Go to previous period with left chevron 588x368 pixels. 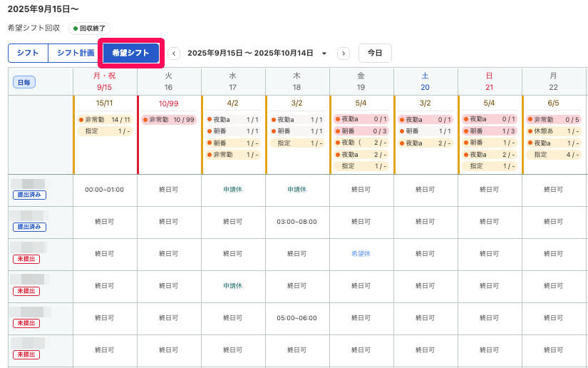174,53
